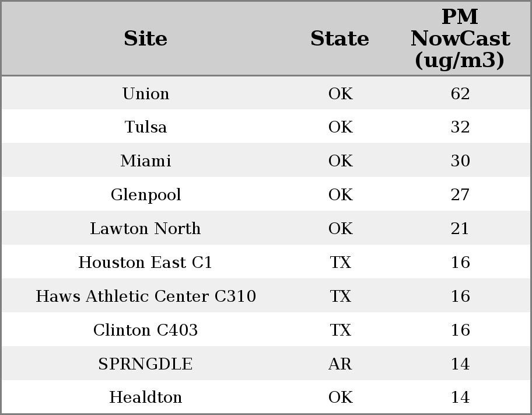The width and height of the screenshot is (532, 415).
Task: Select the Healdton site cell
Action: (146, 397)
